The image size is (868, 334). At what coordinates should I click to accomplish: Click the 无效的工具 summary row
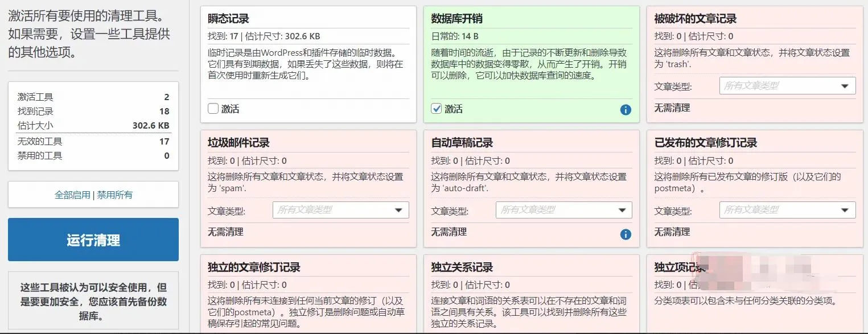point(93,142)
